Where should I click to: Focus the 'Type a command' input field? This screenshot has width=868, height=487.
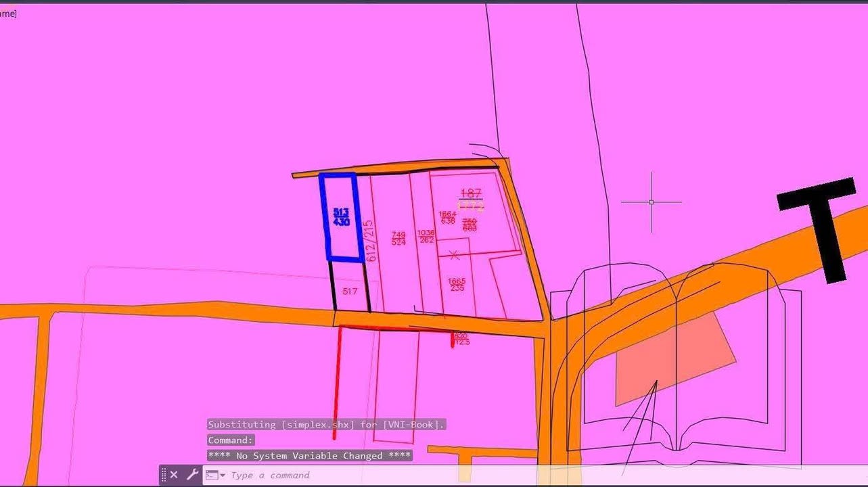pos(406,476)
